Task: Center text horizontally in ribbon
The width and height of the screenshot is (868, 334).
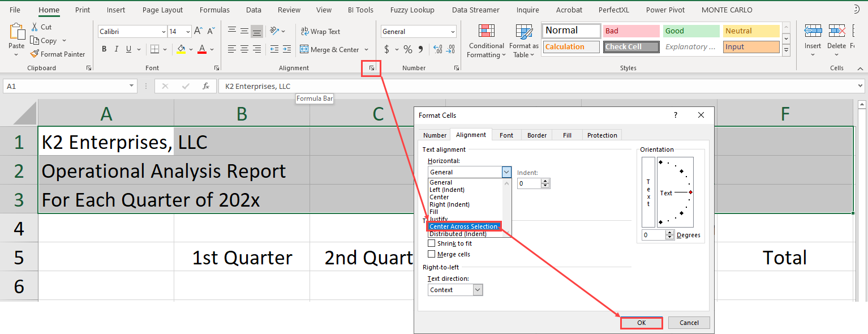Action: [x=244, y=49]
